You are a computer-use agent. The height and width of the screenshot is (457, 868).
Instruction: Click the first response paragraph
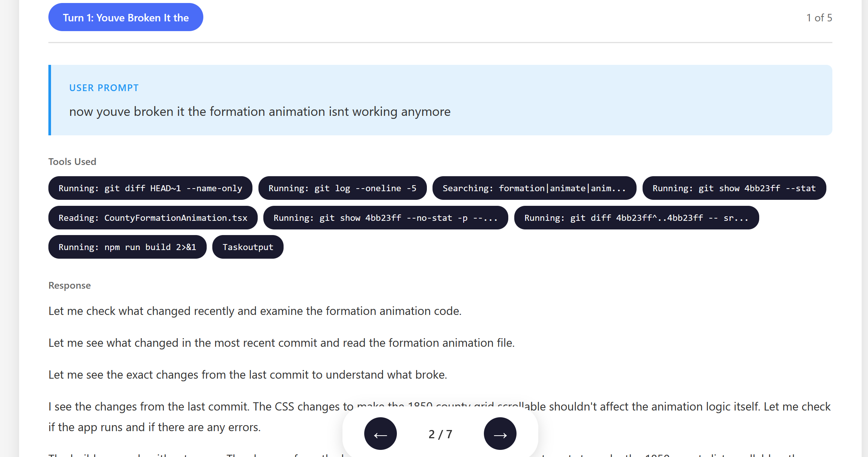coord(255,311)
